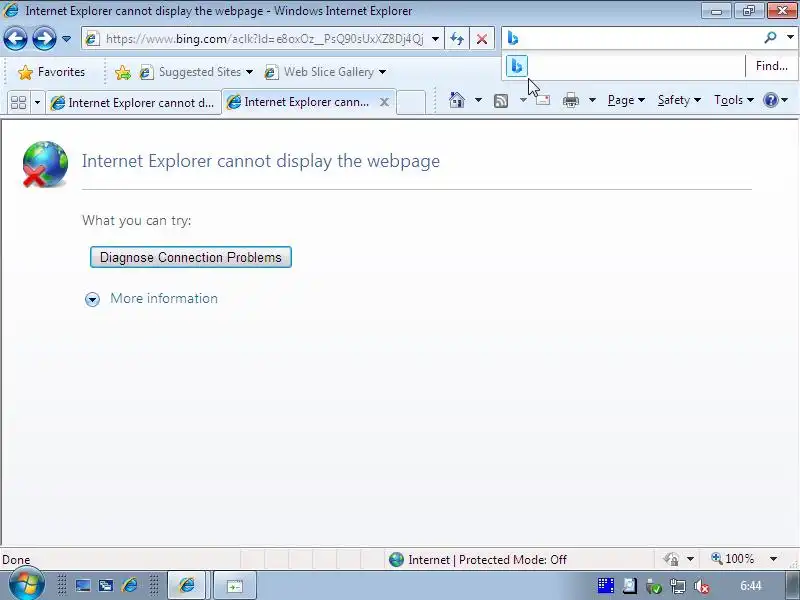Screen dimensions: 800x600
Task: Click the network connection tray icon
Action: coord(678,586)
